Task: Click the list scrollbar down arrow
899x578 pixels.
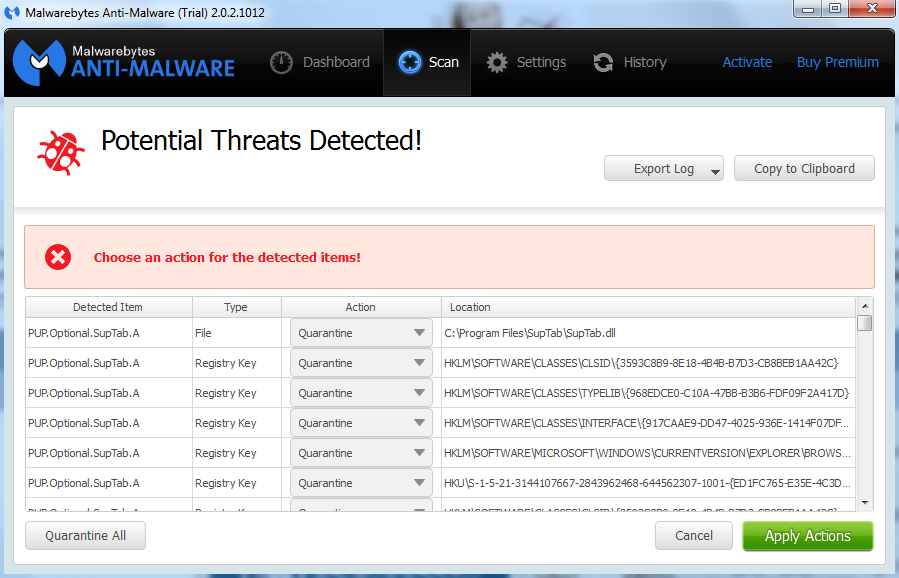Action: [x=865, y=503]
